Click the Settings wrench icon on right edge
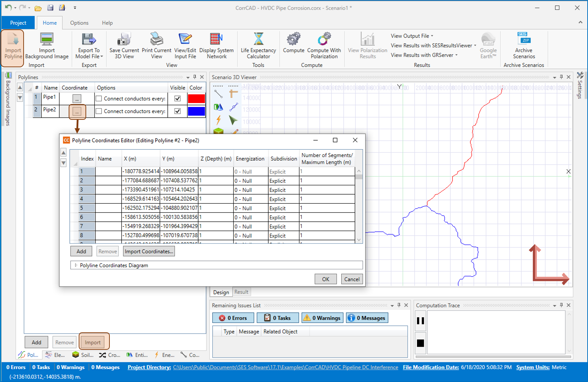The image size is (588, 382). point(580,75)
